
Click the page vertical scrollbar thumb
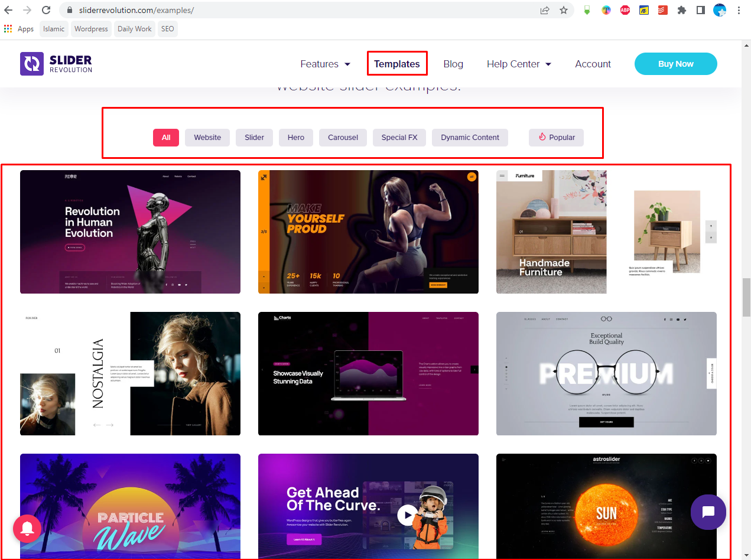746,298
